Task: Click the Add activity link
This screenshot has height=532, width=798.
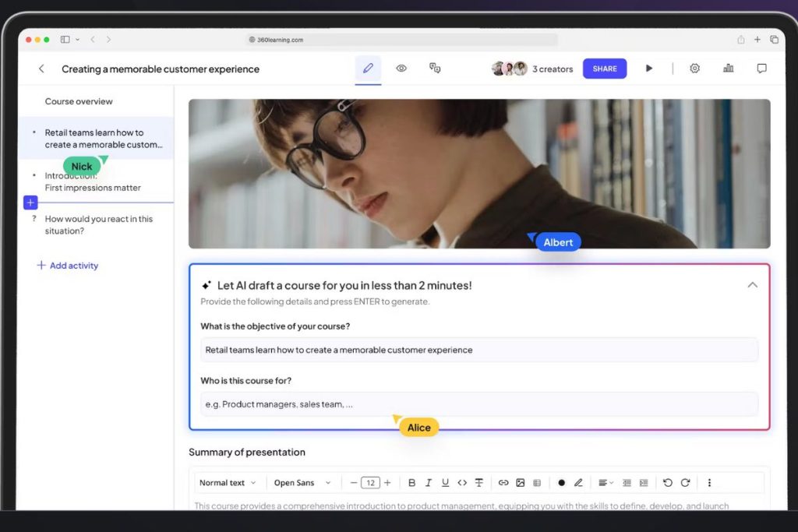Action: [x=68, y=266]
